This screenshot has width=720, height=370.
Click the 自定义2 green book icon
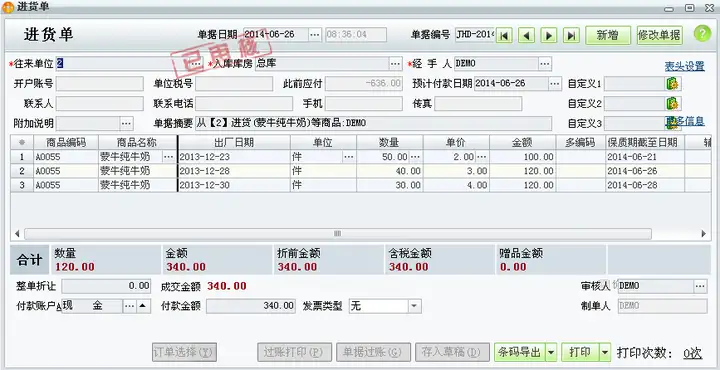(x=672, y=103)
